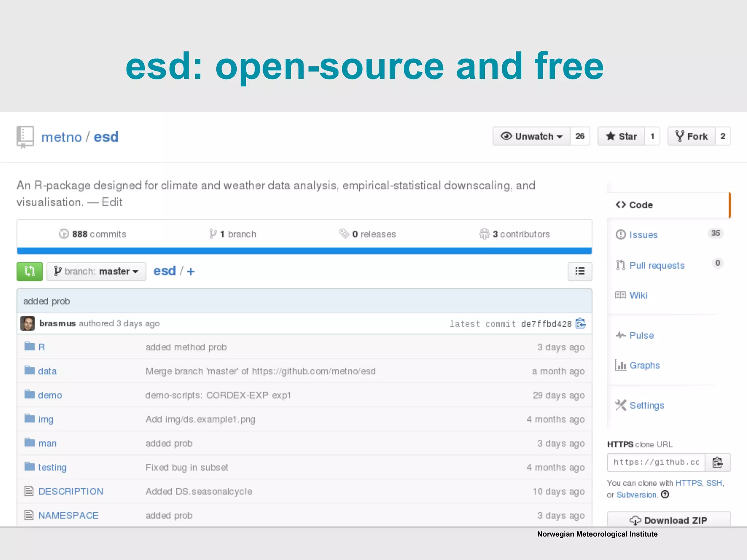Click the Issues exclamation icon in sidebar
Viewport: 747px width, 560px height.
coord(620,234)
